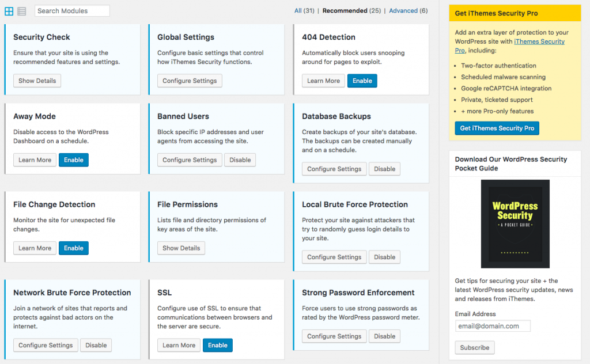Configure Settings for Local Brute Force Protection

pyautogui.click(x=334, y=257)
